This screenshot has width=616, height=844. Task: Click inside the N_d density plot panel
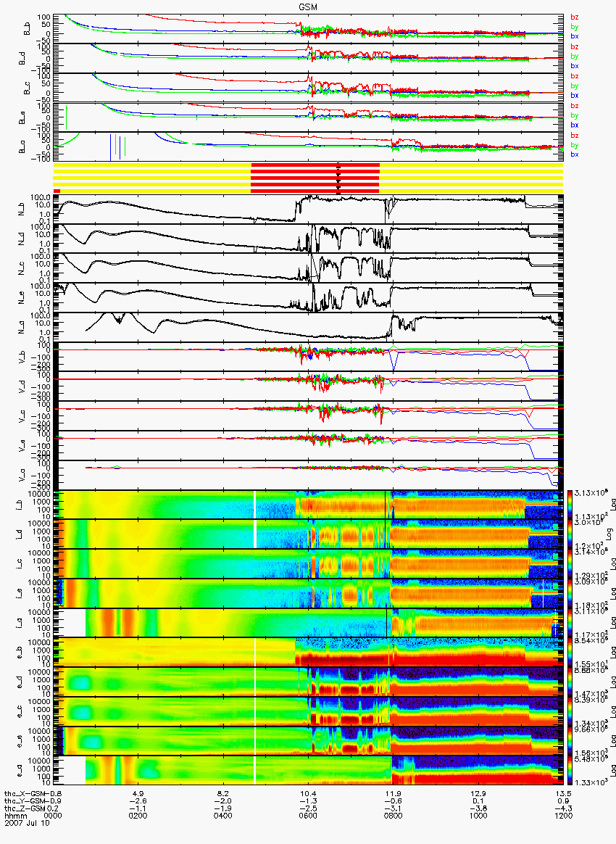[x=308, y=239]
